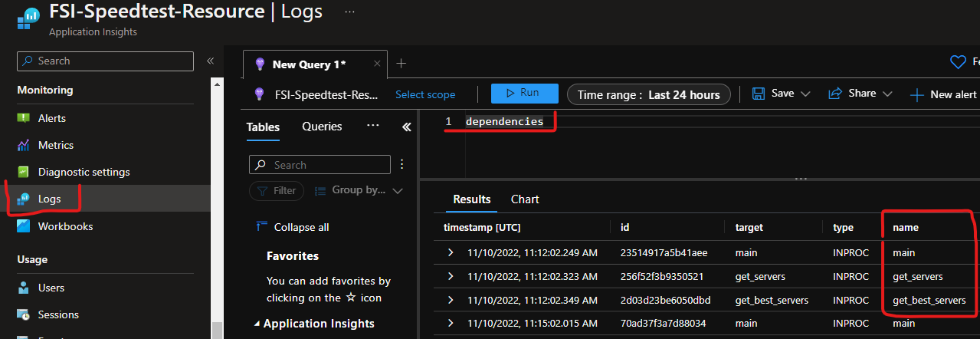Switch to the Results tab
The image size is (980, 339).
(x=472, y=199)
